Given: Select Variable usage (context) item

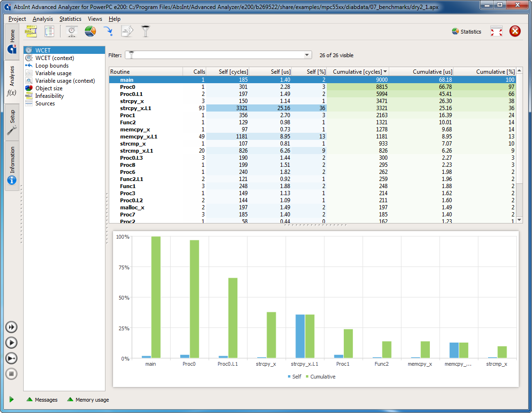Looking at the screenshot, I should [65, 81].
